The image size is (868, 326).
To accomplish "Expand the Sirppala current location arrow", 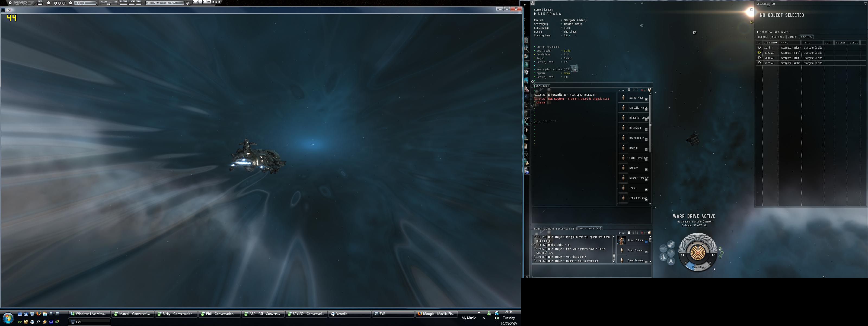I will 535,14.
